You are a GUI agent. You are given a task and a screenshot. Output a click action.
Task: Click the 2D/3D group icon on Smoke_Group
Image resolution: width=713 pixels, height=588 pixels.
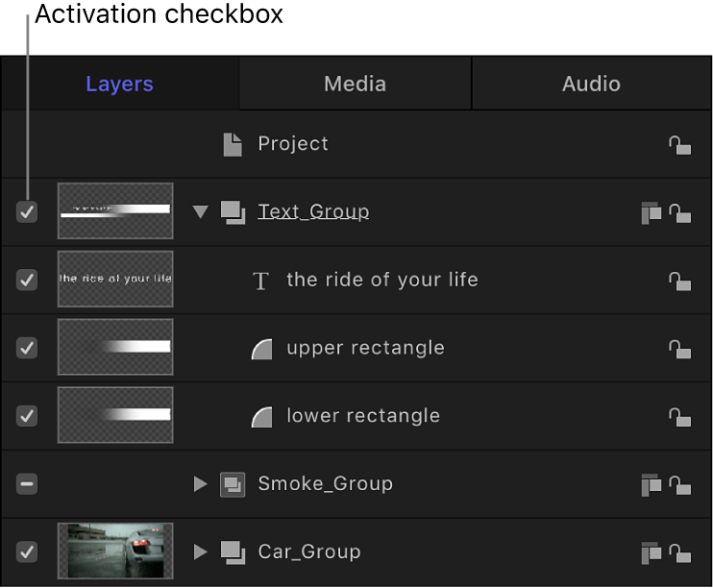pyautogui.click(x=651, y=485)
